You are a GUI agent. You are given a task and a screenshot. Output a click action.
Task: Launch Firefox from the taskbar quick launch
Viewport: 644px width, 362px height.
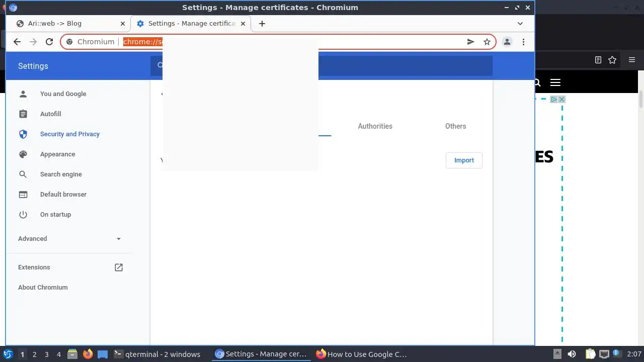88,354
